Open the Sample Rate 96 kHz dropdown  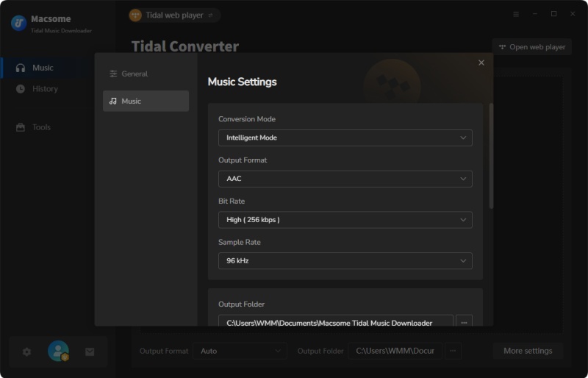345,260
